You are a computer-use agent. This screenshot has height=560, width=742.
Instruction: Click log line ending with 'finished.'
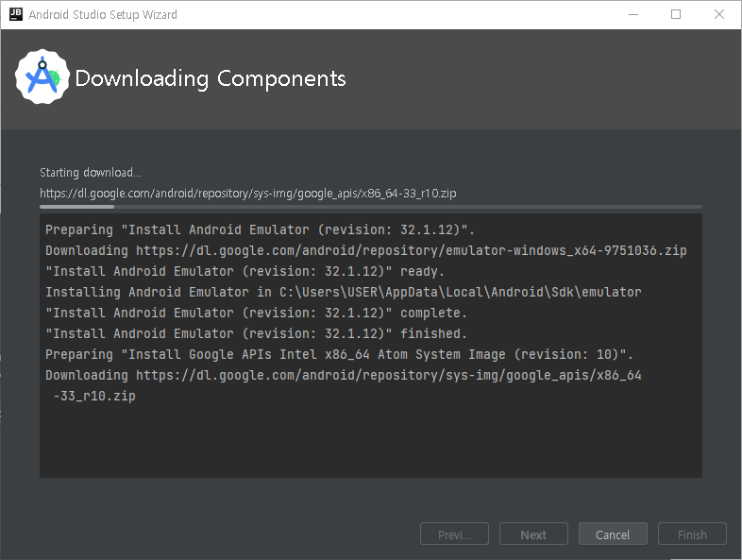[x=256, y=333]
